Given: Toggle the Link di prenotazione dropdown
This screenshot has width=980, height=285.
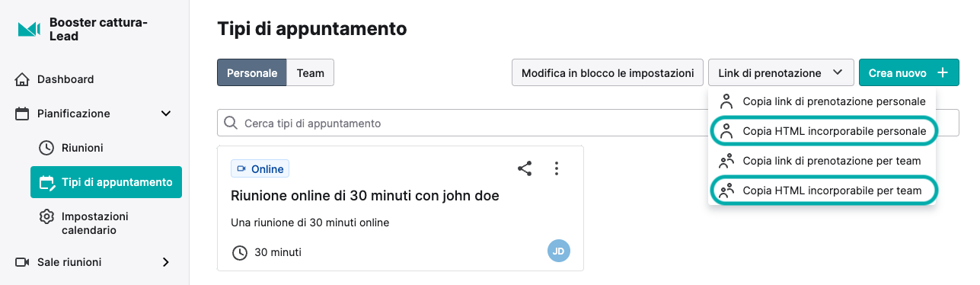Looking at the screenshot, I should (x=780, y=73).
